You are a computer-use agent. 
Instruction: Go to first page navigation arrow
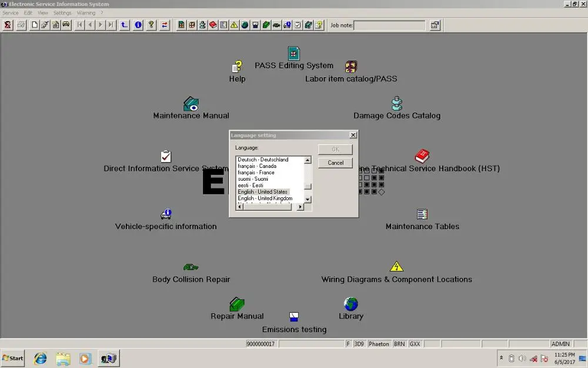79,25
